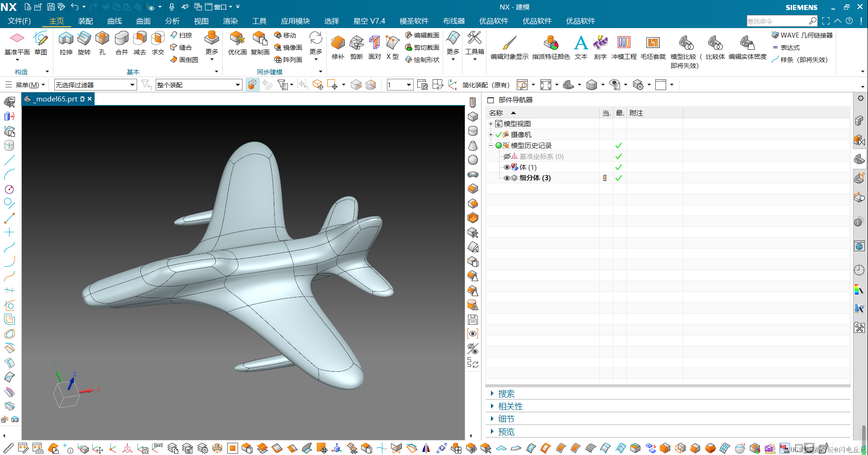Screen dimensions: 868x455
Task: Toggle the 摄像机 check mark
Action: [499, 134]
